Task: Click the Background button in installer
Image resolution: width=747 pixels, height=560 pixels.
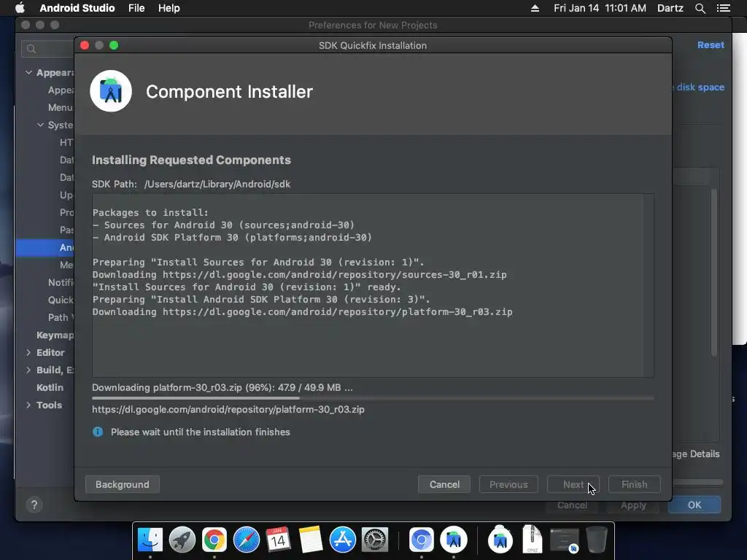Action: pyautogui.click(x=123, y=484)
